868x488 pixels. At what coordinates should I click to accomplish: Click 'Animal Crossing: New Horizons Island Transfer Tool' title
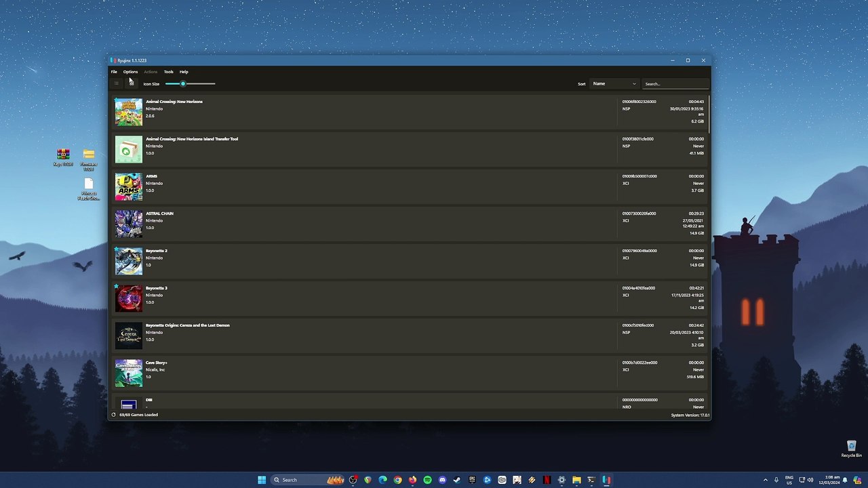192,139
